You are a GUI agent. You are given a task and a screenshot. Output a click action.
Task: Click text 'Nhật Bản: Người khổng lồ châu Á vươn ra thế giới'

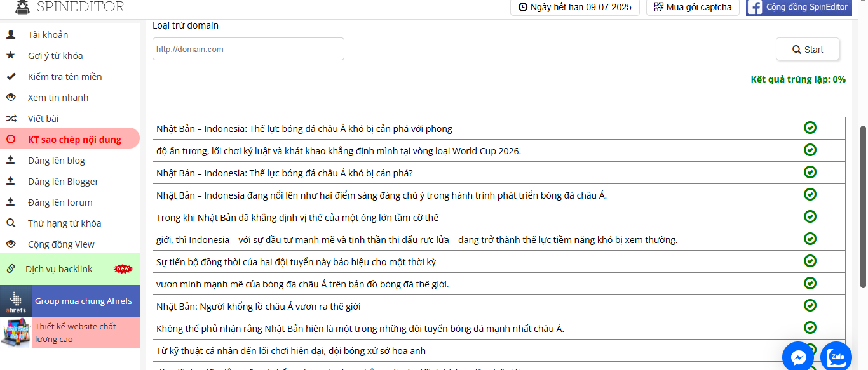coord(259,307)
